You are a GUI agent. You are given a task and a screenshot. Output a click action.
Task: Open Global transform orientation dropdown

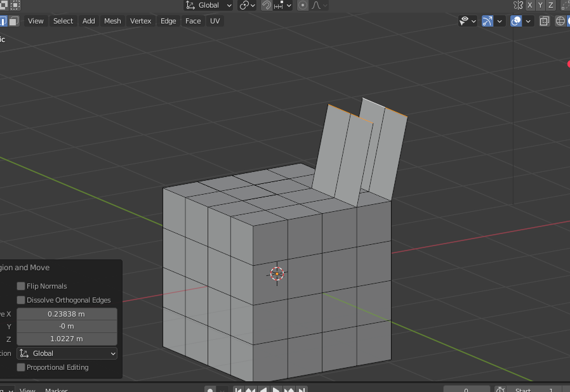click(x=208, y=5)
